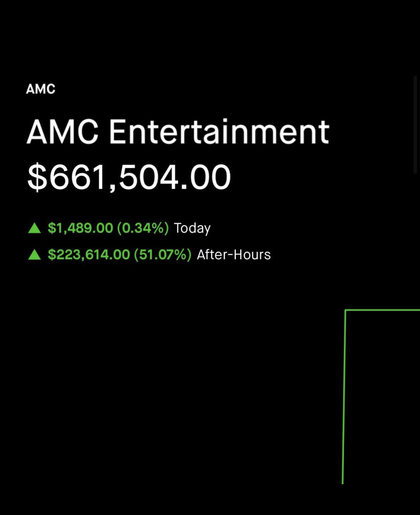The image size is (420, 515).
Task: Select the (0.34%) today percentage
Action: (x=143, y=228)
